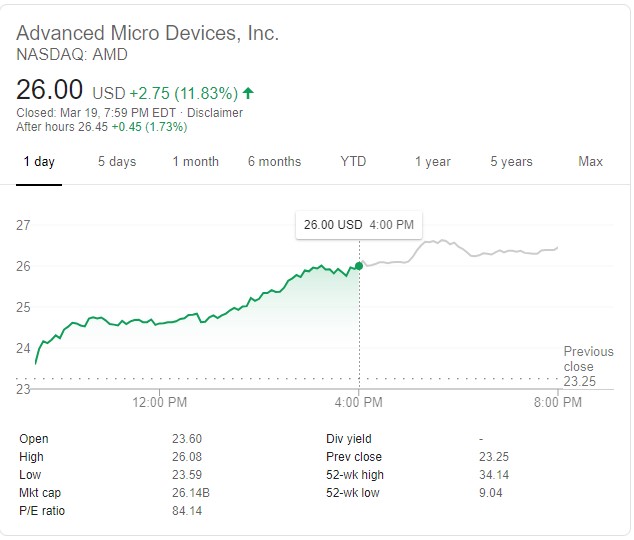
Task: Switch to 1 year range
Action: coord(433,162)
